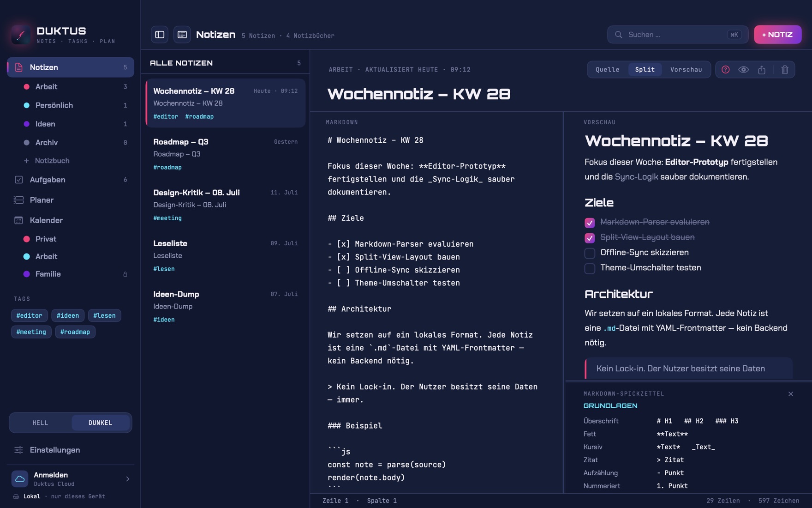The width and height of the screenshot is (812, 508).
Task: Select Familie calendar purple dot
Action: pyautogui.click(x=27, y=274)
